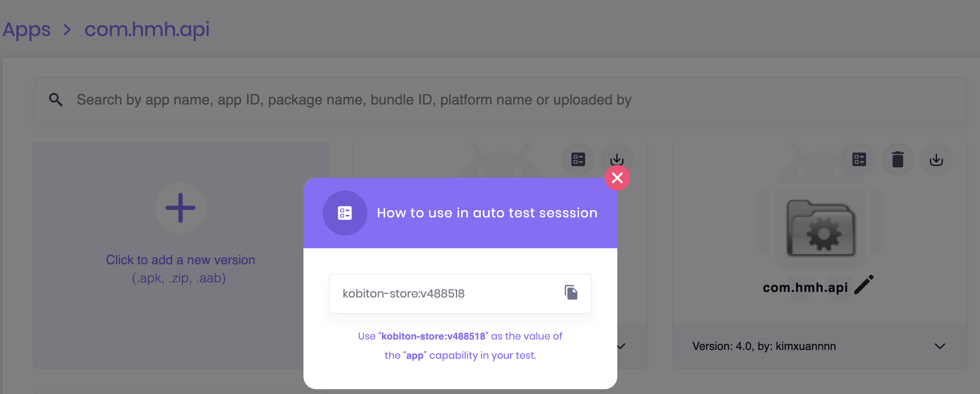Click to add a new version

pyautogui.click(x=180, y=260)
